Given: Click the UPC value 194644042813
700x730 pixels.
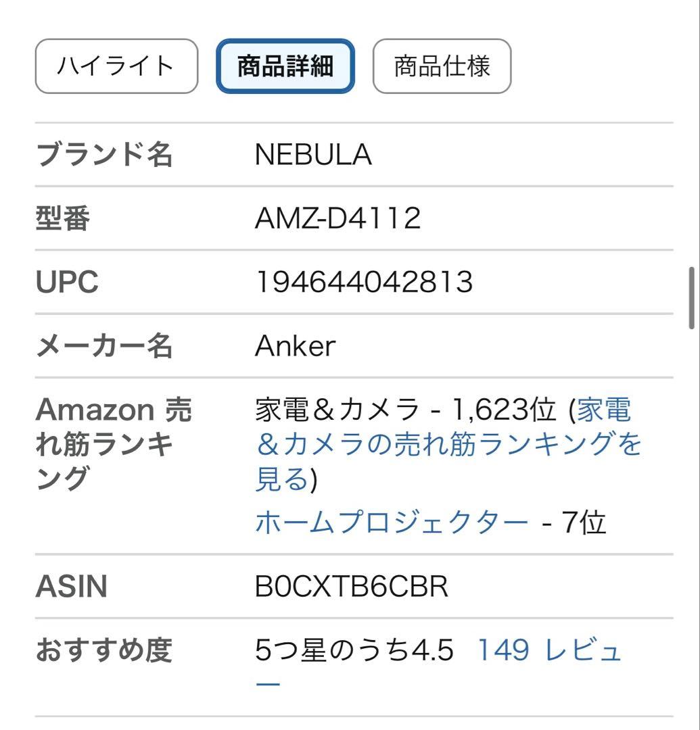Looking at the screenshot, I should [362, 283].
